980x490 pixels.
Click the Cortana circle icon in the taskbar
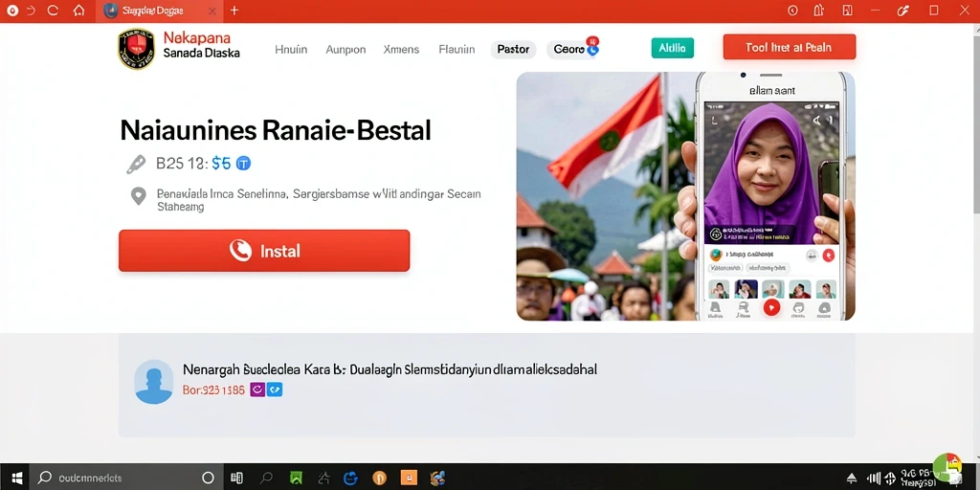(x=208, y=478)
